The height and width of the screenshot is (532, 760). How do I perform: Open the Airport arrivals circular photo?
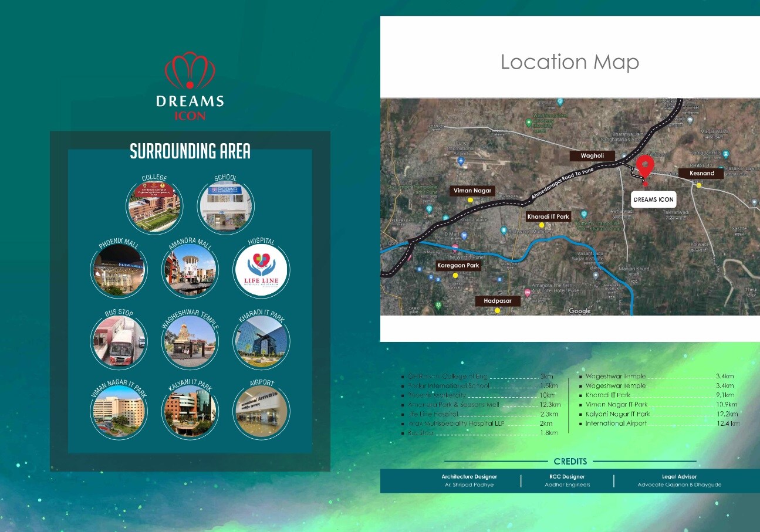point(261,409)
